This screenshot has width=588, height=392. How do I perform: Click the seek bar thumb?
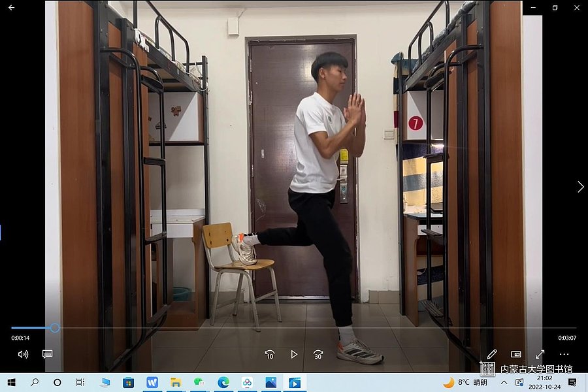tap(55, 328)
